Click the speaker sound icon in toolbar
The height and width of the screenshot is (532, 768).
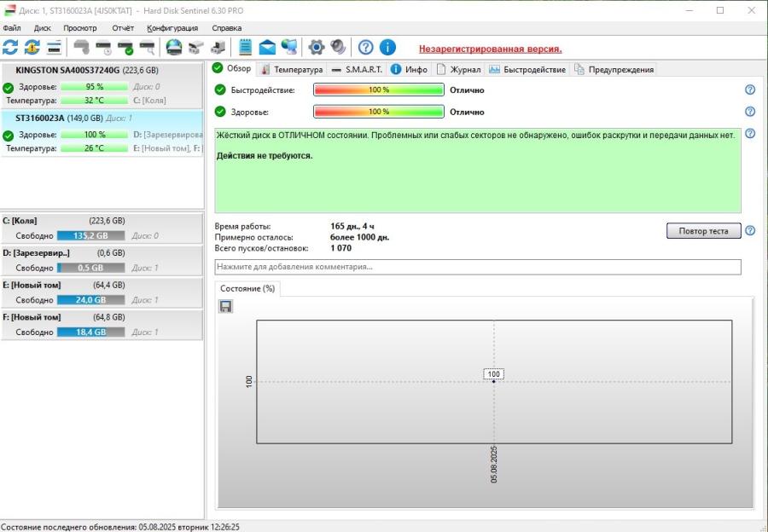click(339, 48)
